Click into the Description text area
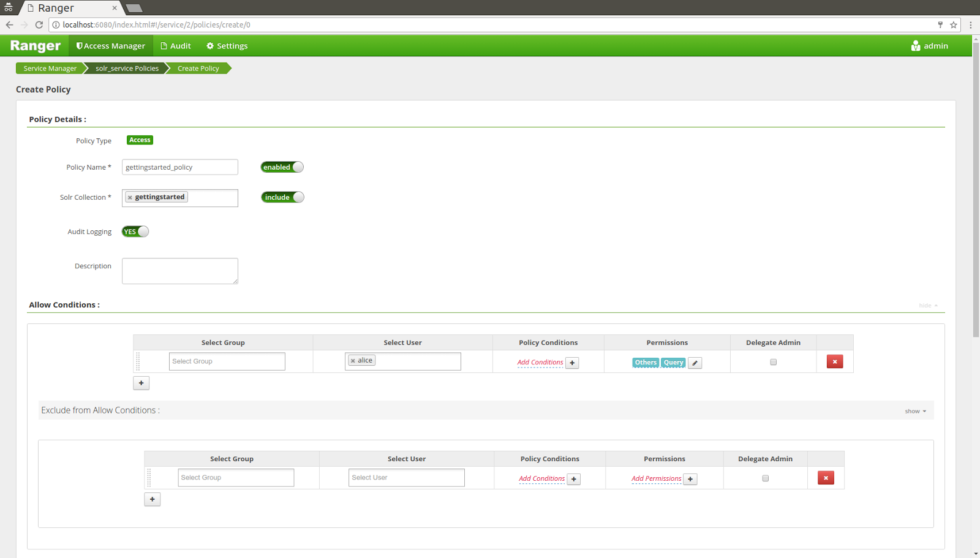The width and height of the screenshot is (980, 558). (x=179, y=271)
